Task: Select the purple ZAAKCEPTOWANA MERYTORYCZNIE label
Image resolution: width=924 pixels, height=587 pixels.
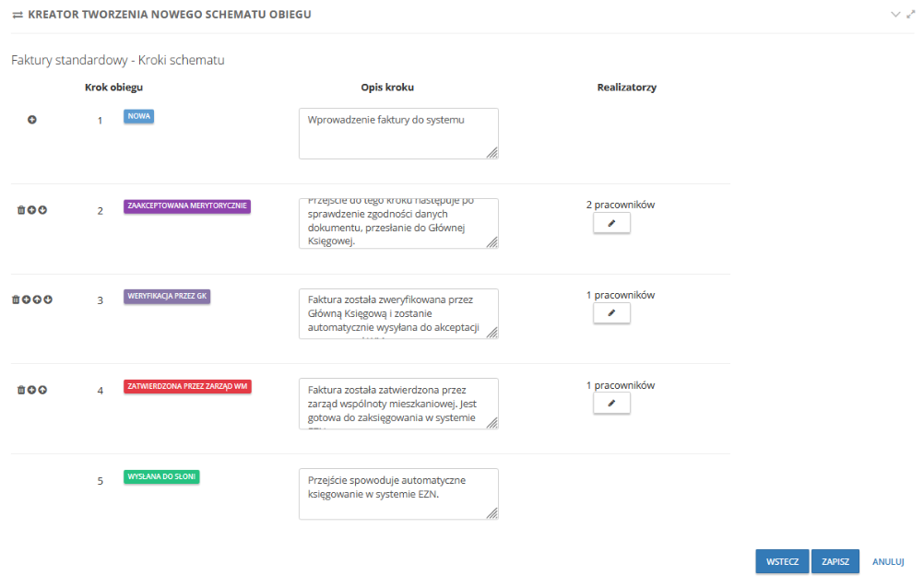Action: [187, 206]
